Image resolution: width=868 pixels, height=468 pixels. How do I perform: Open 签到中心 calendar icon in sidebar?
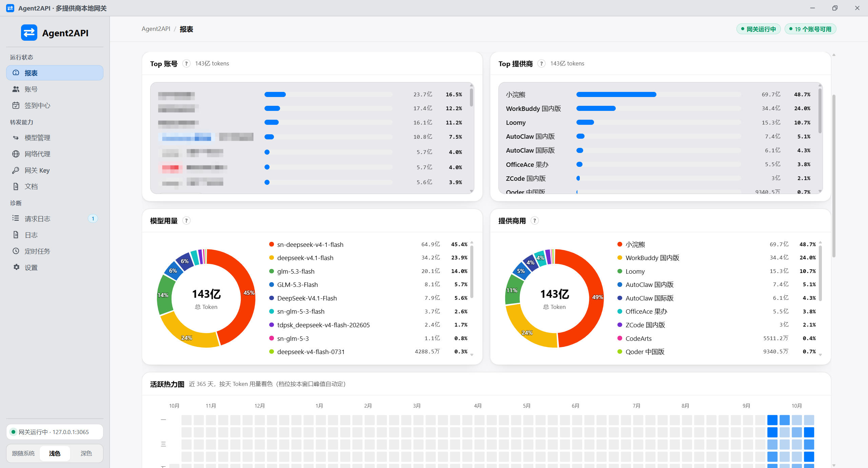click(16, 105)
